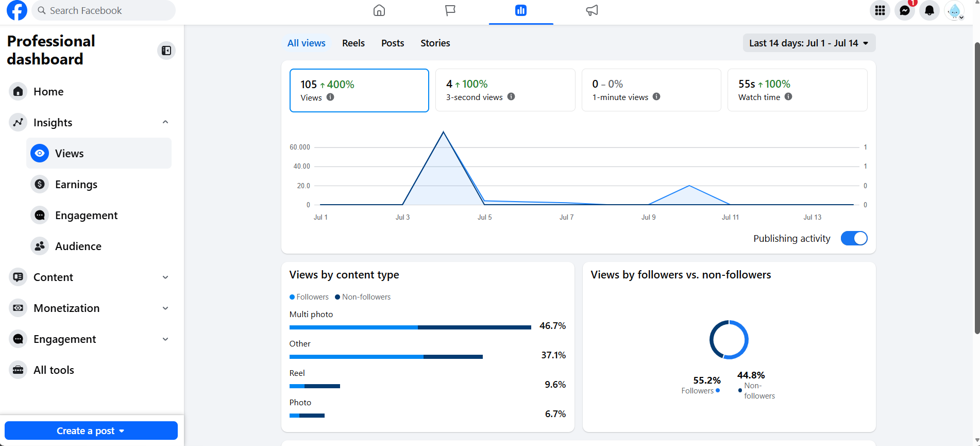This screenshot has width=980, height=446.
Task: Click the Other content type bar
Action: [x=386, y=357]
